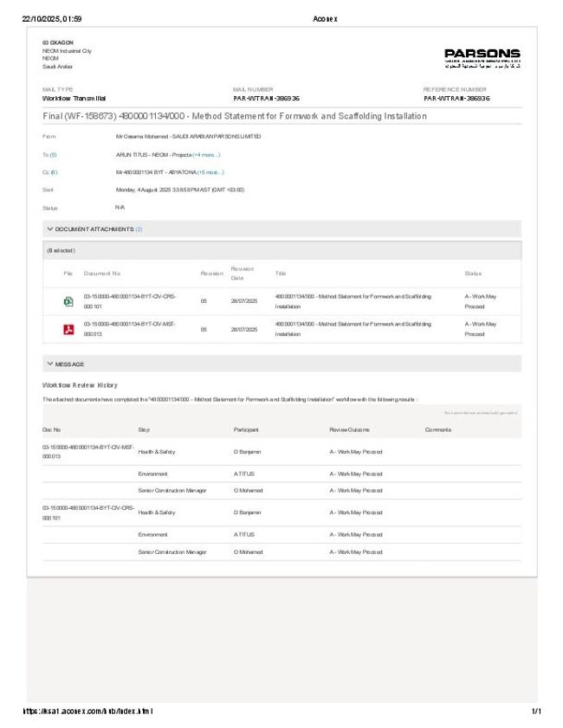Expand the To recipients '+4 more' link
Image resolution: width=563 pixels, height=728 pixels.
(x=206, y=154)
